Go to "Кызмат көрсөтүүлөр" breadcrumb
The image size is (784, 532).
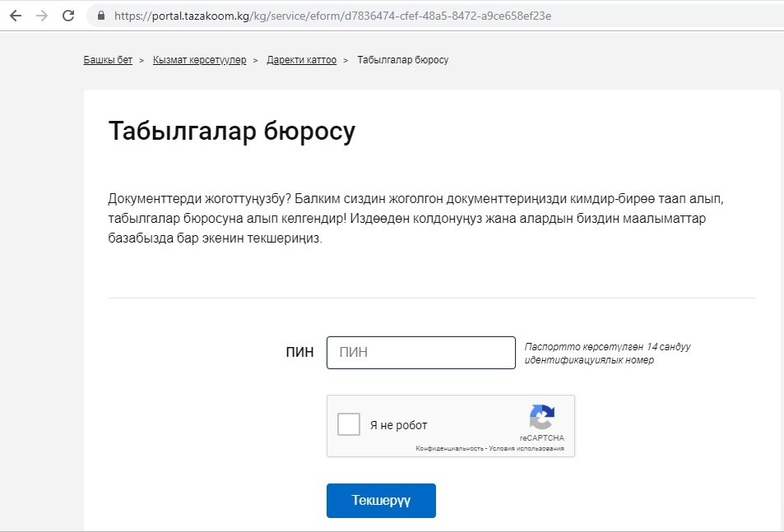[199, 60]
